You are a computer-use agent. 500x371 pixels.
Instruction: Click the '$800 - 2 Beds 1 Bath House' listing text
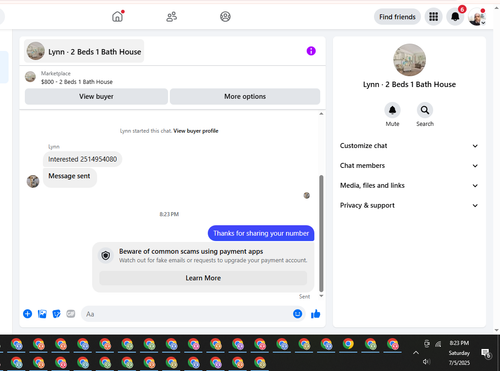click(x=77, y=82)
